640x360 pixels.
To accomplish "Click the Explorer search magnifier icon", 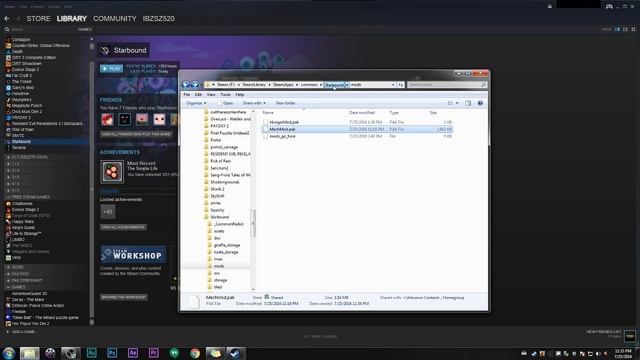I will pos(483,85).
